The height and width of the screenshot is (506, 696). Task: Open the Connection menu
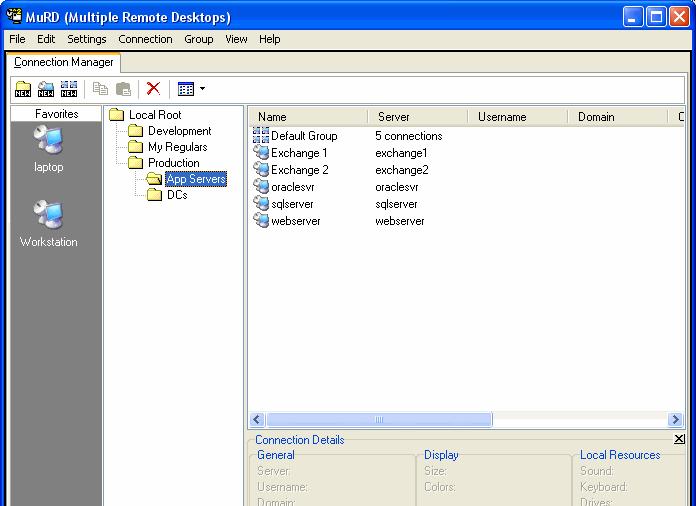145,39
